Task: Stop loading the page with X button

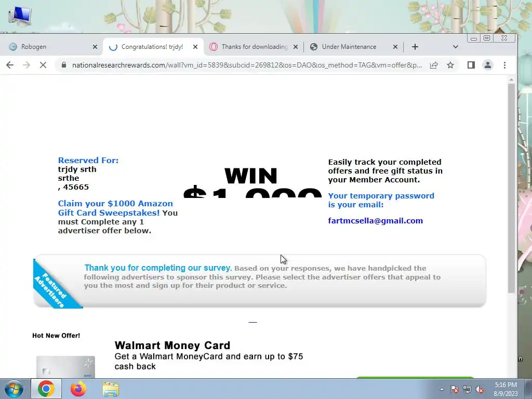Action: coord(43,65)
